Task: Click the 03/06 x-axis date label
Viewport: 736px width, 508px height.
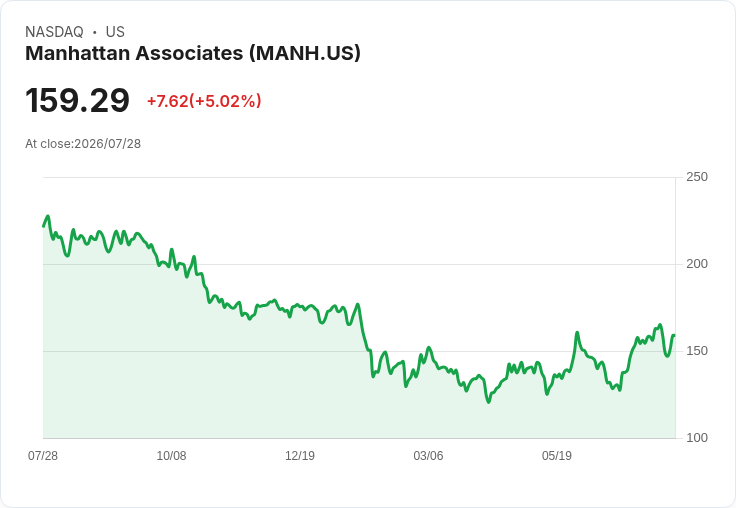Action: [428, 455]
